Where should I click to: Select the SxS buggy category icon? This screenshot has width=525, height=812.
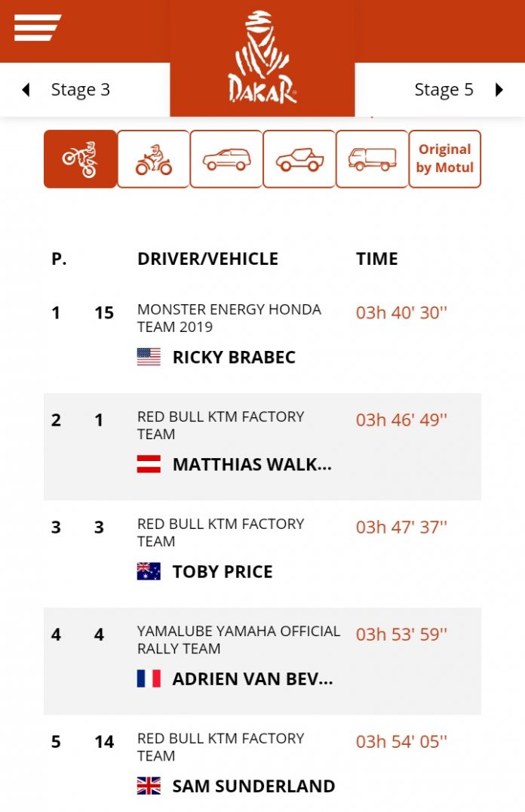point(299,159)
